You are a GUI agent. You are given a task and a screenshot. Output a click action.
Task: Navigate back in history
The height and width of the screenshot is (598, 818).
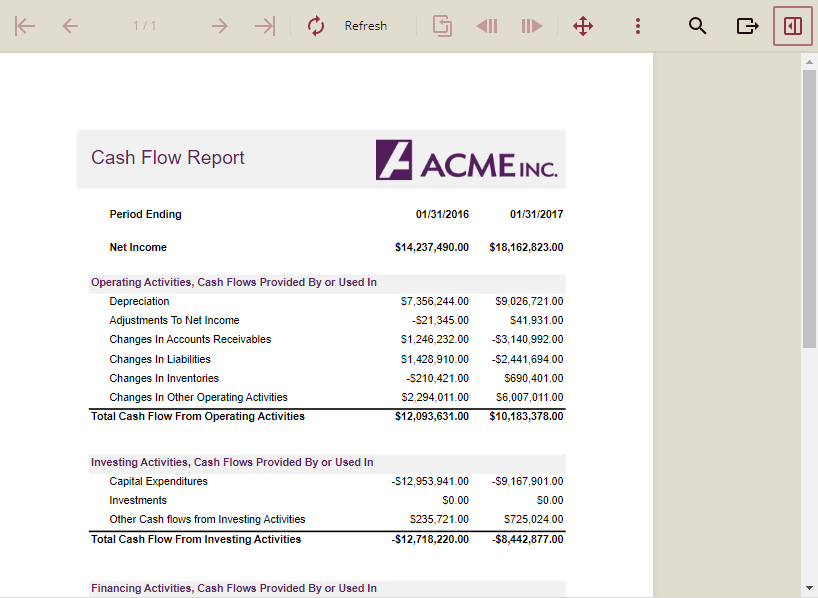(x=487, y=26)
